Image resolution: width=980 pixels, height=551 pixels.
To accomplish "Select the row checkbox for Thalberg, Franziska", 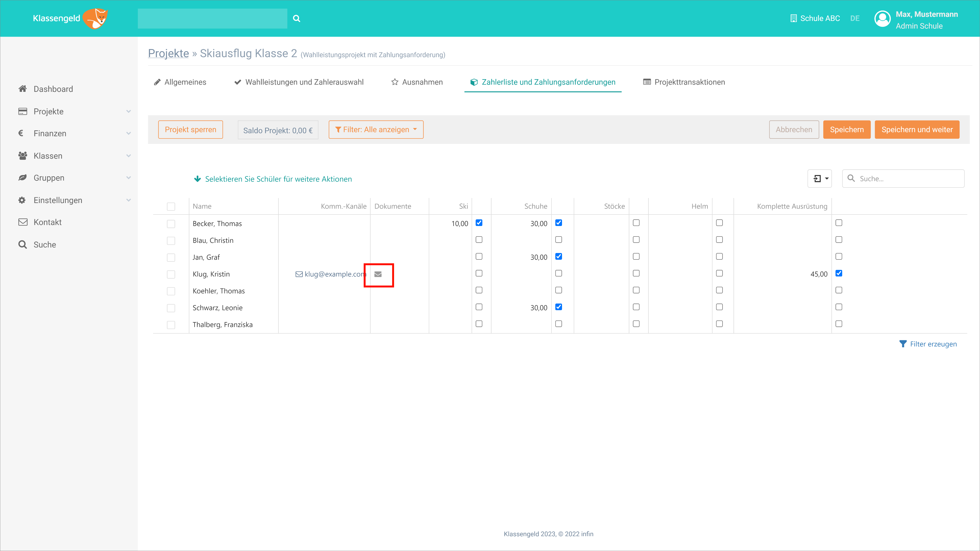I will 171,325.
